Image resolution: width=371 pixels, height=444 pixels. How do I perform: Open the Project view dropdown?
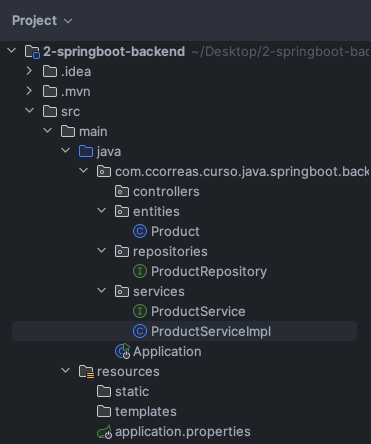coord(42,21)
